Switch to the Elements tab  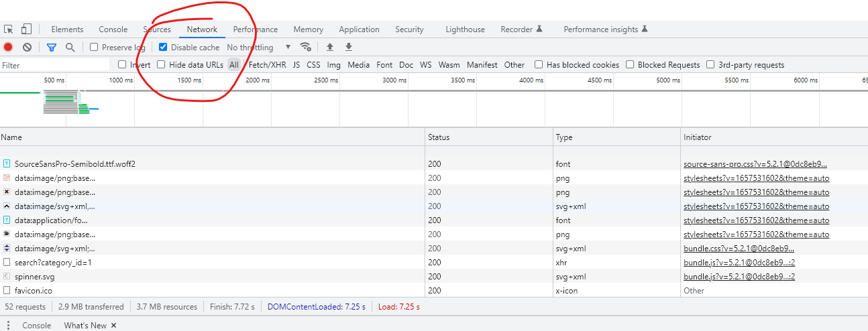[67, 29]
